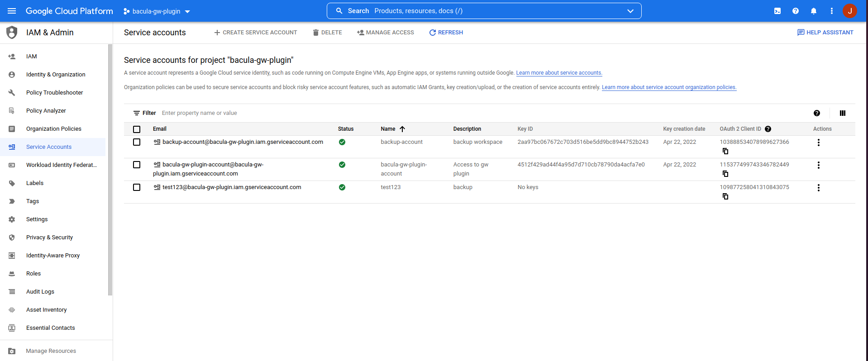The image size is (868, 361).
Task: Click Manage Access button
Action: tap(386, 33)
